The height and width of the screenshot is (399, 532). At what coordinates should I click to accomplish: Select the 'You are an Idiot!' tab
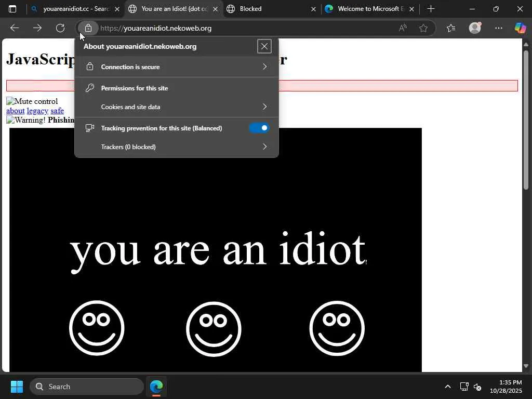tap(174, 9)
